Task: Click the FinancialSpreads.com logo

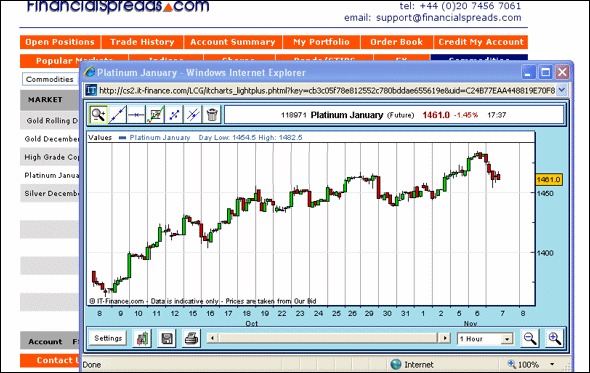Action: [118, 6]
